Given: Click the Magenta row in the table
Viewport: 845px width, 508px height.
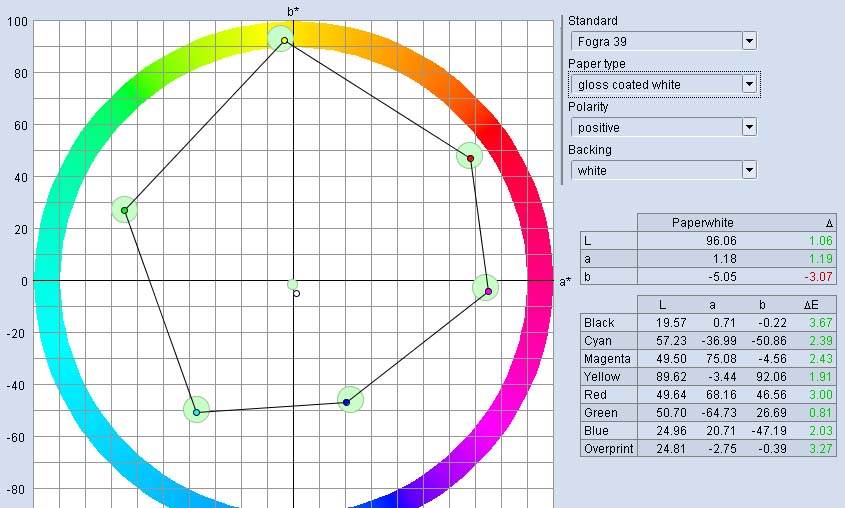Looking at the screenshot, I should tap(608, 359).
